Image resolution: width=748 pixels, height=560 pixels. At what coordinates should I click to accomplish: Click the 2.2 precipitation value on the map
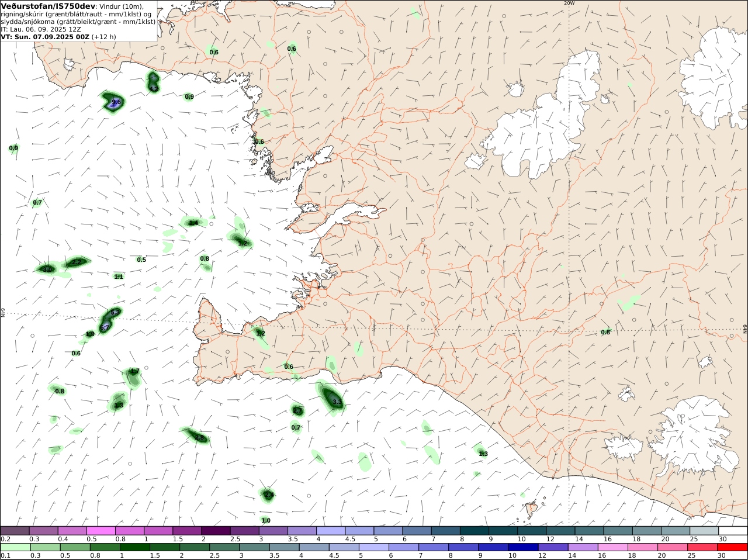click(77, 262)
